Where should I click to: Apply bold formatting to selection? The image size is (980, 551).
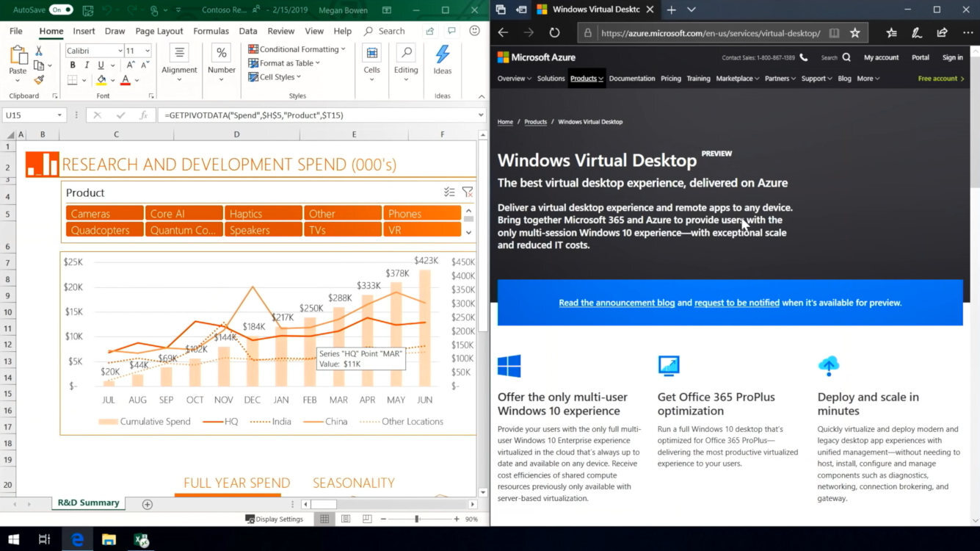(72, 65)
